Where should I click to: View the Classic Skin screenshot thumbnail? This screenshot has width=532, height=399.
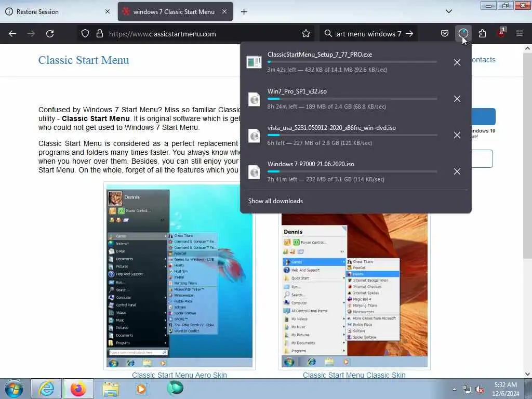tap(354, 290)
